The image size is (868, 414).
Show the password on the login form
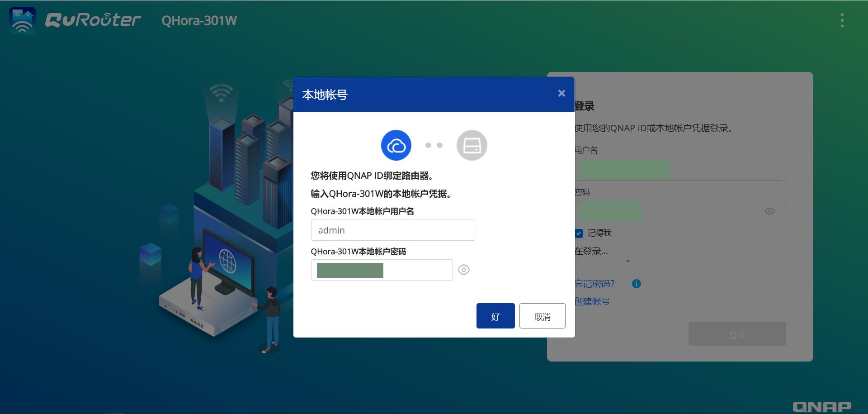tap(770, 211)
